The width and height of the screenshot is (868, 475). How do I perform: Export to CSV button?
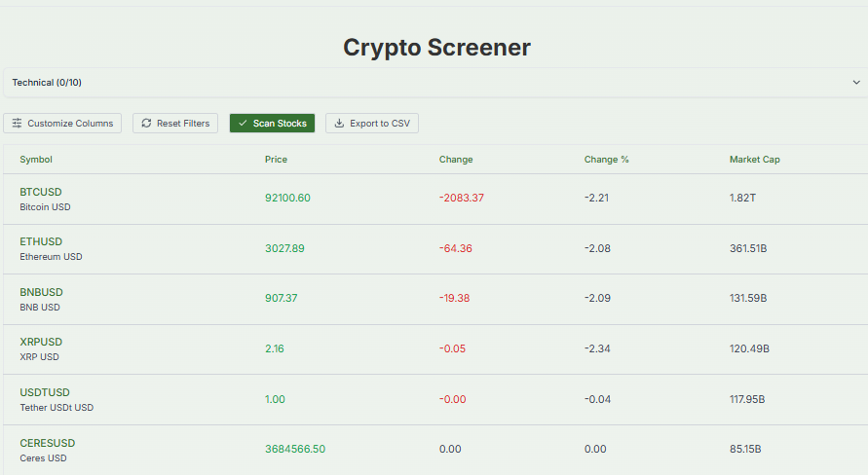tap(372, 124)
